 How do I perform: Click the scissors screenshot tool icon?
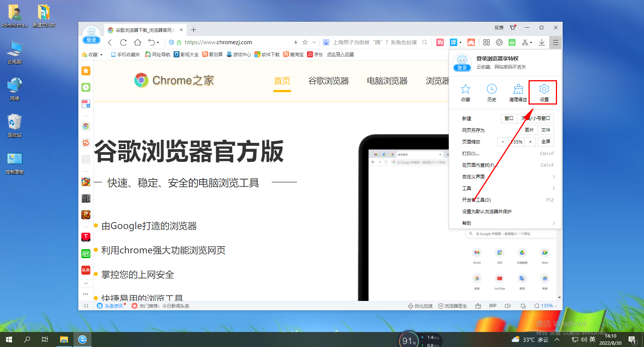525,42
